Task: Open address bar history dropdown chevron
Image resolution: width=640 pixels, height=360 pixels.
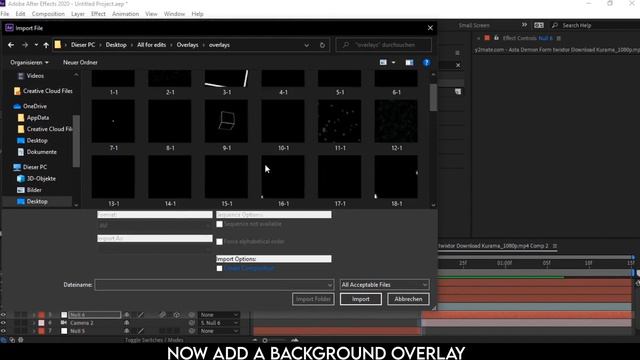Action: [x=307, y=45]
